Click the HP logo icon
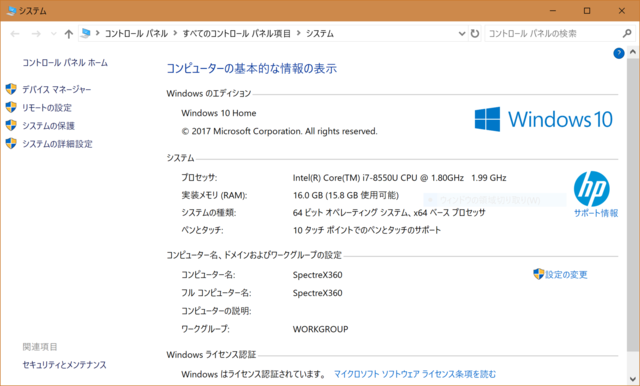640x386 pixels. coord(591,189)
